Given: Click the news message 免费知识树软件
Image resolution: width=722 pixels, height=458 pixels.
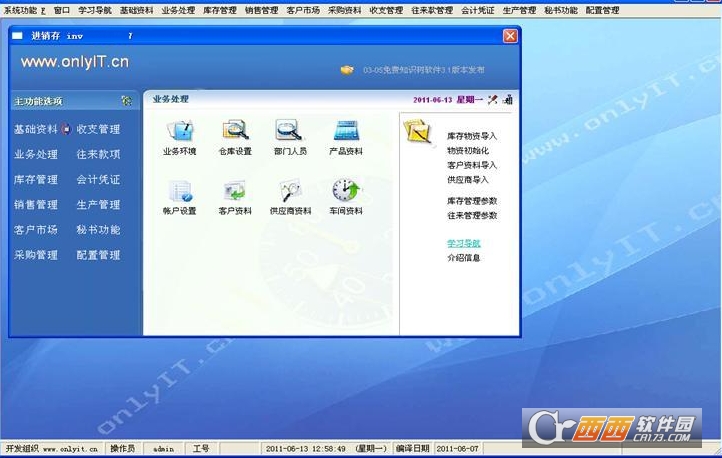Looking at the screenshot, I should (424, 70).
